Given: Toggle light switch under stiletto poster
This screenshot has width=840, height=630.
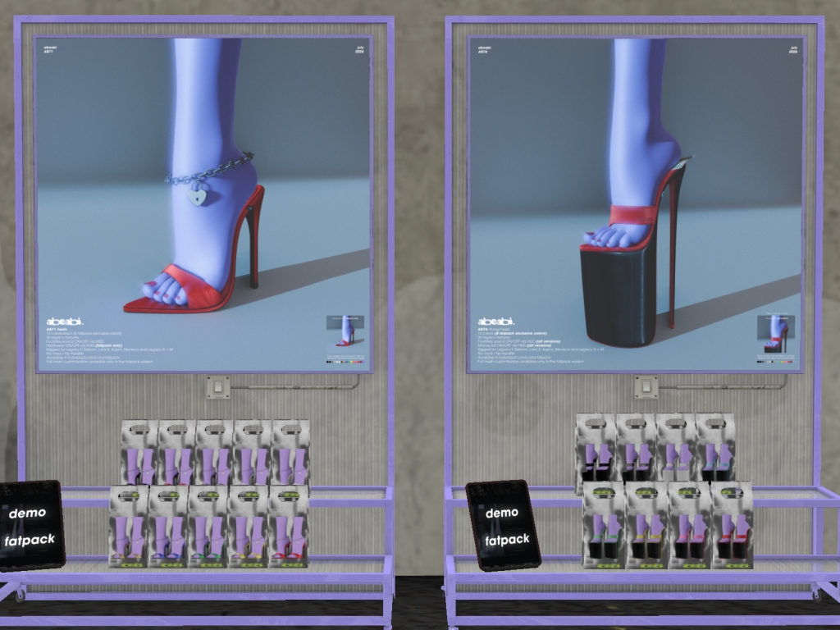Looking at the screenshot, I should [x=218, y=387].
